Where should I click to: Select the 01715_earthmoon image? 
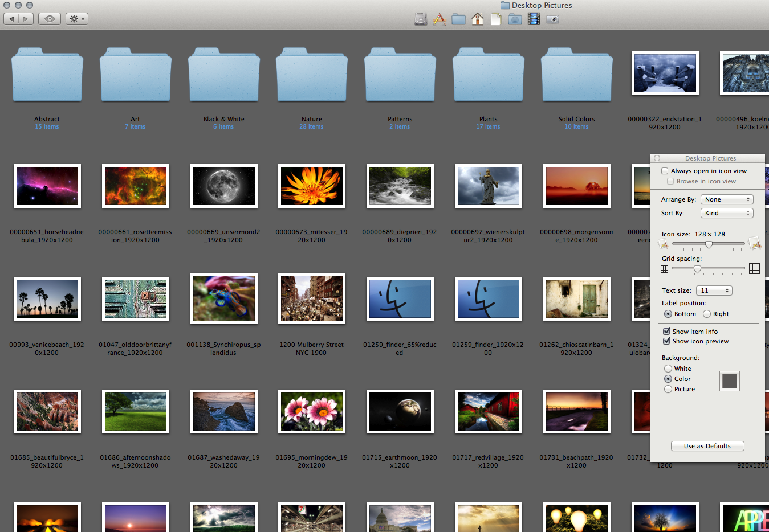click(x=400, y=411)
